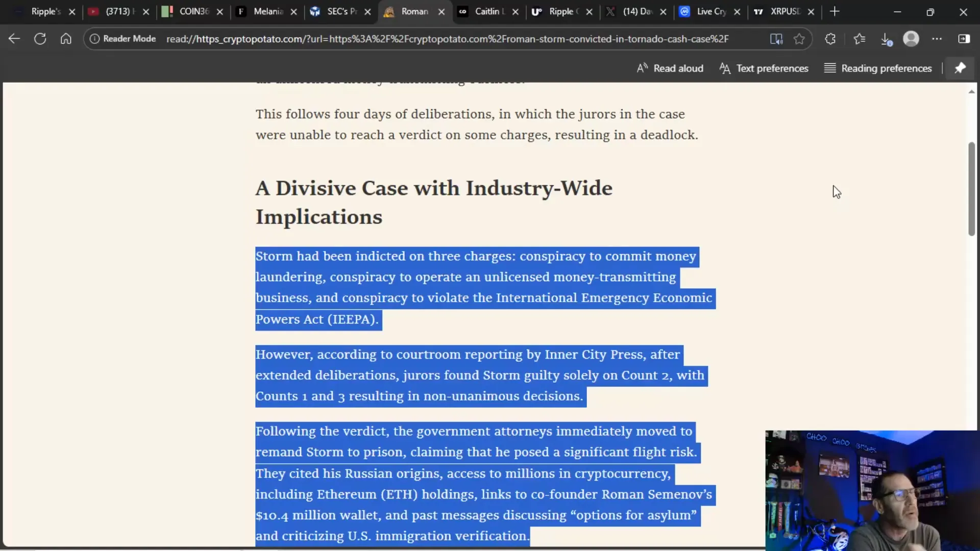
Task: Close the (14) Da tab
Action: pos(663,12)
